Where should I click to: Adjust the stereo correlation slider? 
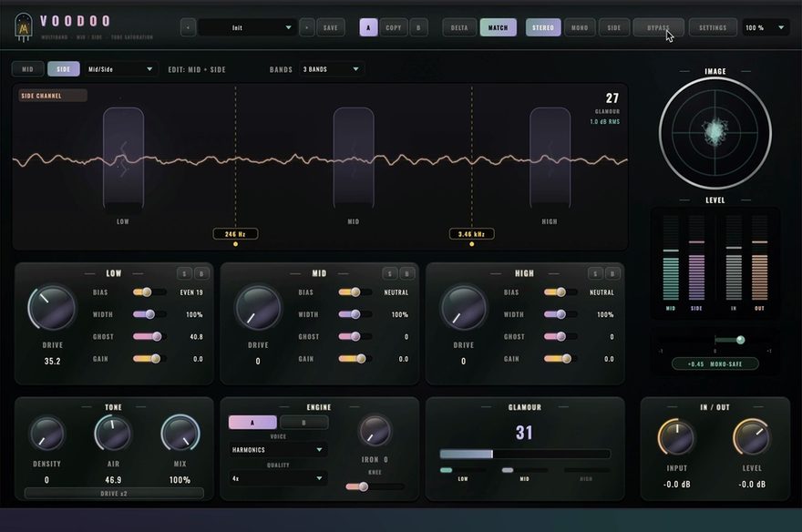(x=715, y=340)
